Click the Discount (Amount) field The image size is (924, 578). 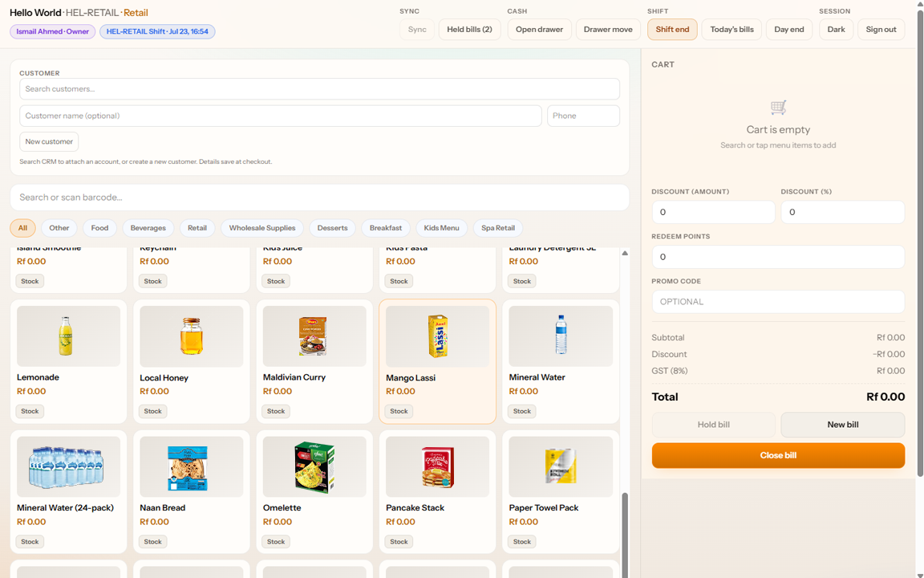click(x=714, y=212)
